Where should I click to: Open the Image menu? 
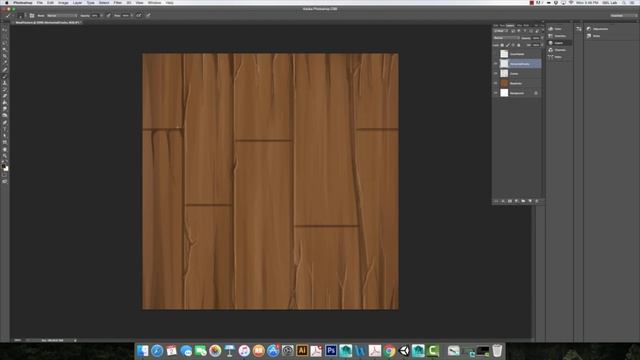[63, 2]
